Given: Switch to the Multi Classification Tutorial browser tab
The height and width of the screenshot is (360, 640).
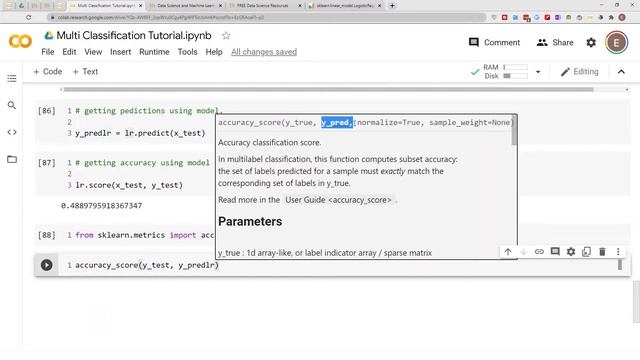Looking at the screenshot, I should tap(105, 6).
